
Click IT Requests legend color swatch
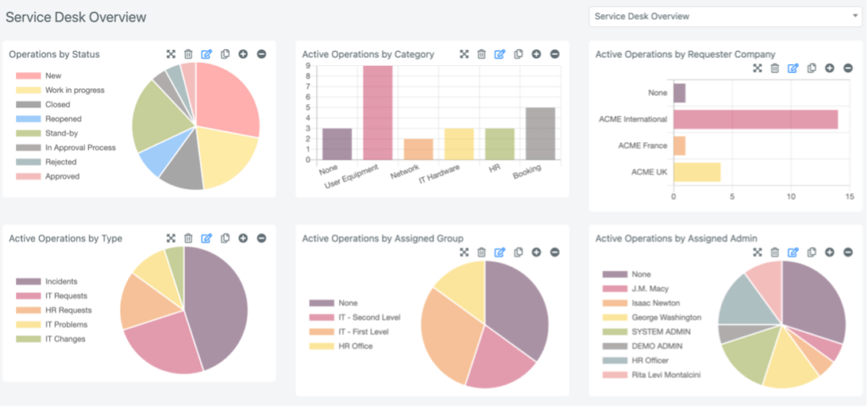pos(28,296)
